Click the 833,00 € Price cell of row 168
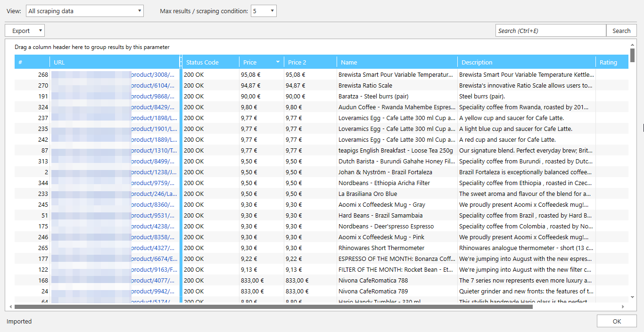The width and height of the screenshot is (644, 332). click(262, 280)
